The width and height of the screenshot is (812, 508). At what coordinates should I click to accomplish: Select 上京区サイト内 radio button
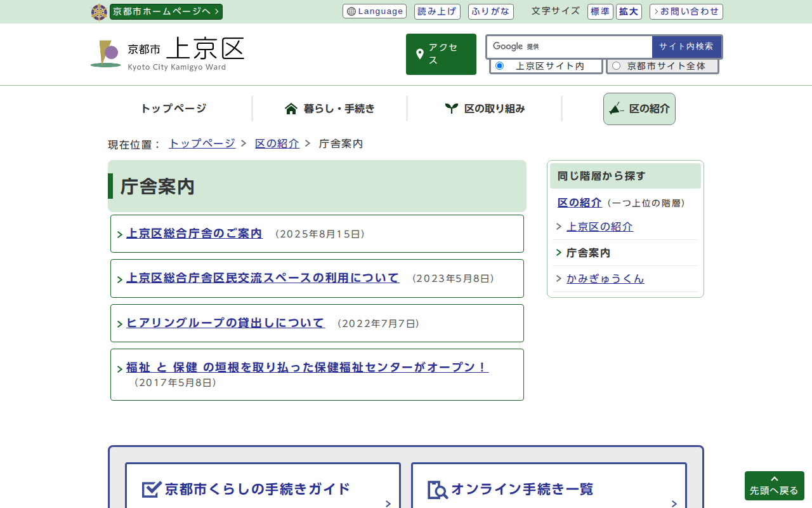click(499, 66)
